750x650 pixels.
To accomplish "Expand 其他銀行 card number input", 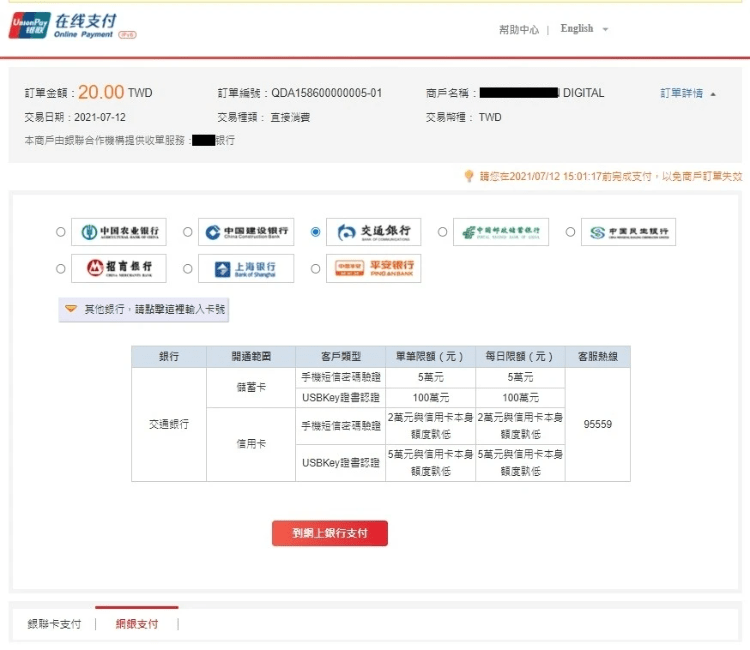I will tap(143, 309).
